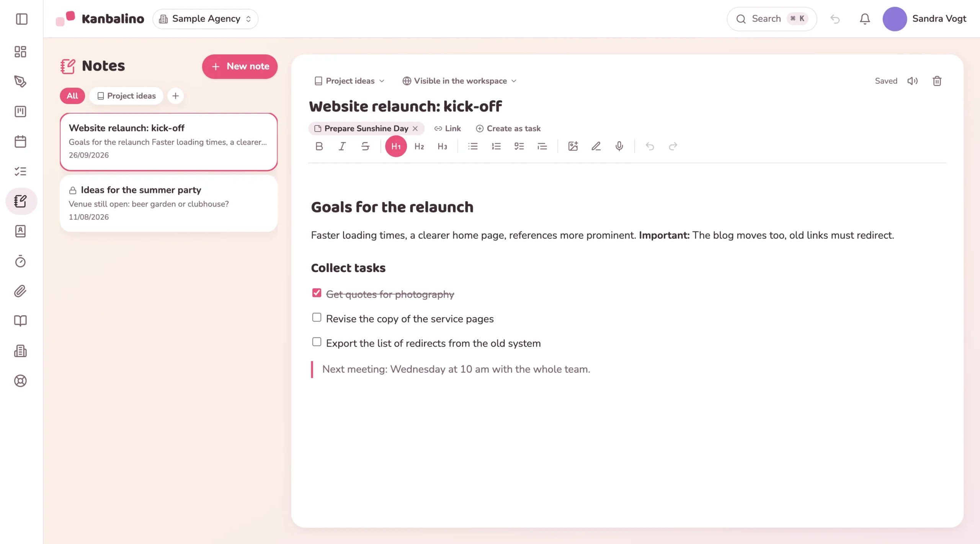Delete note with the trash icon
The image size is (980, 544).
coord(937,81)
